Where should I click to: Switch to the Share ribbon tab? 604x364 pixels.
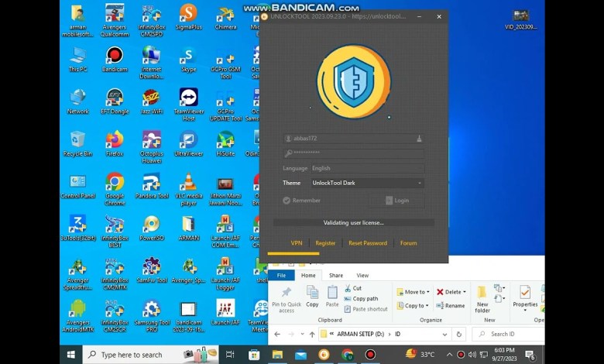(336, 275)
